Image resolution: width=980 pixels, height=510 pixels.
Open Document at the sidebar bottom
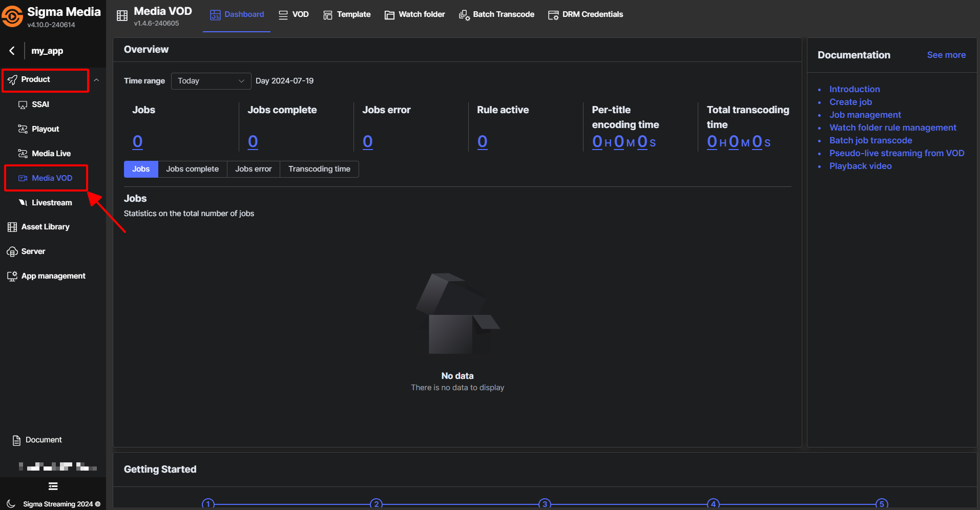[43, 440]
